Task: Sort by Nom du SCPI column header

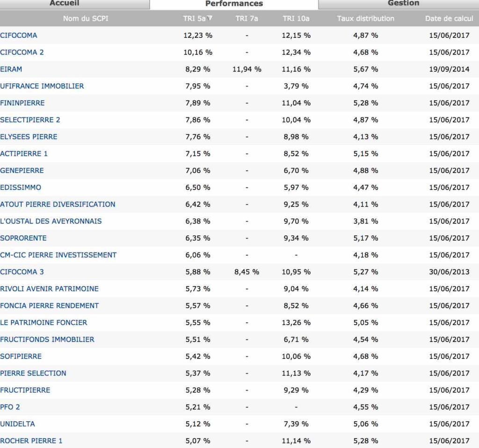Action: pos(86,19)
